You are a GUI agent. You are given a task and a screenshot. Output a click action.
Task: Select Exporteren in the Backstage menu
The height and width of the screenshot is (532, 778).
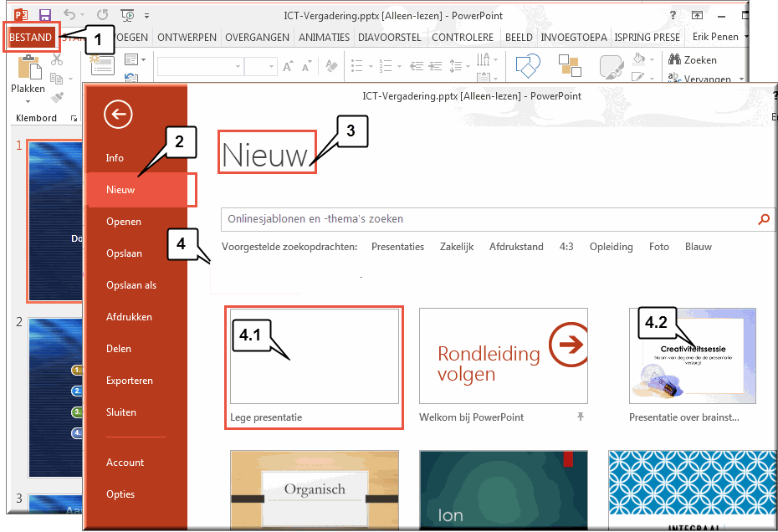[x=130, y=380]
